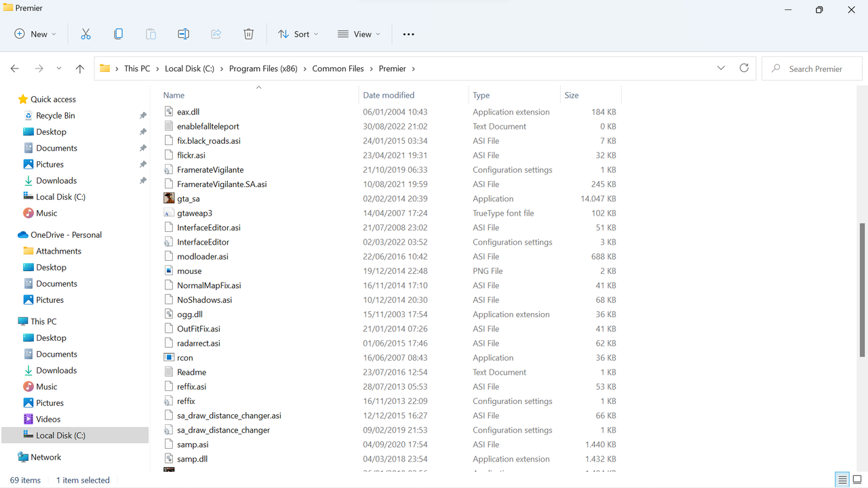Click the FramerateVigilante config file icon
The width and height of the screenshot is (868, 488).
click(x=169, y=169)
